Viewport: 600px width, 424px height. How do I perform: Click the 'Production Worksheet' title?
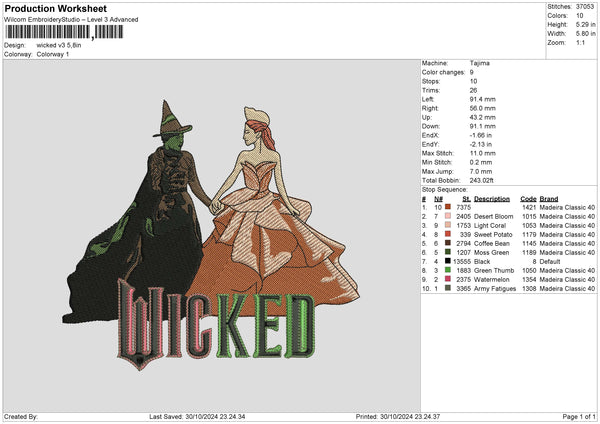[x=56, y=8]
